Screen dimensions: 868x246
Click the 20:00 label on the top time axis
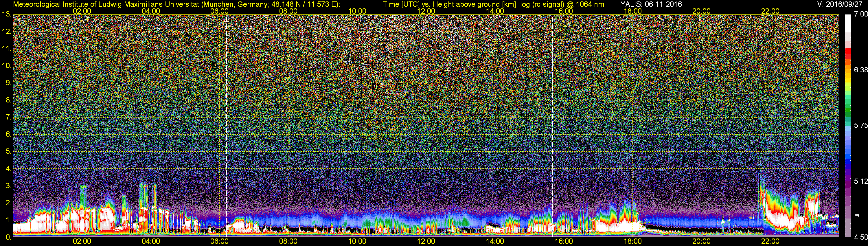click(702, 11)
